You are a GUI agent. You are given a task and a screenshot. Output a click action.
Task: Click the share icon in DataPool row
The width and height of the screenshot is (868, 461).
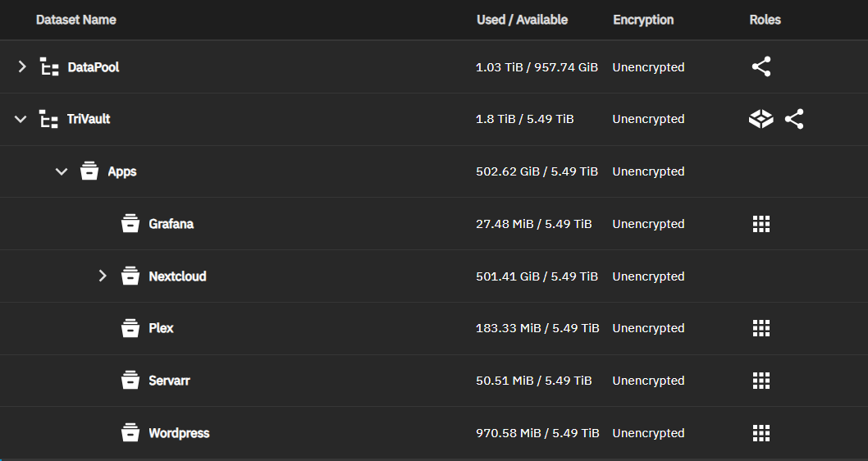coord(761,67)
